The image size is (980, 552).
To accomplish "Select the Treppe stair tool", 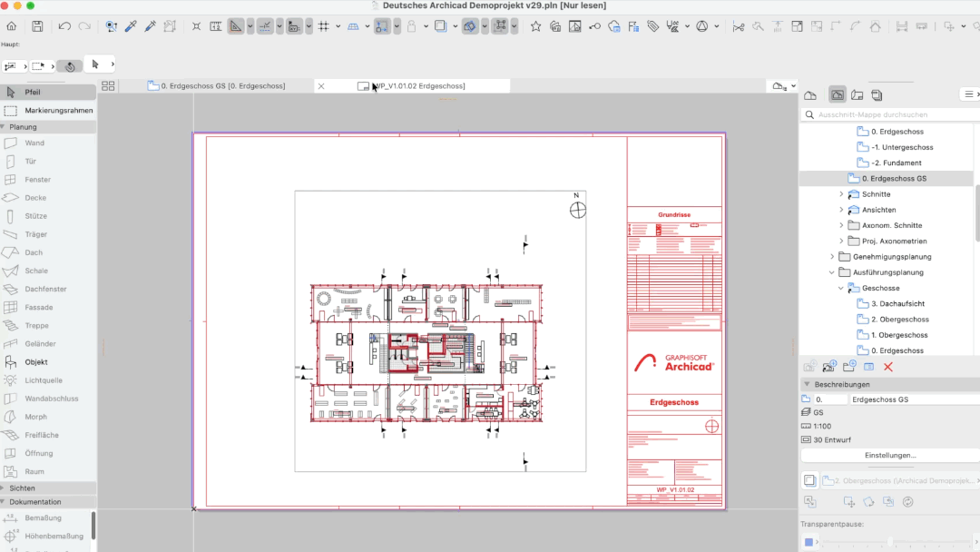I will tap(36, 326).
